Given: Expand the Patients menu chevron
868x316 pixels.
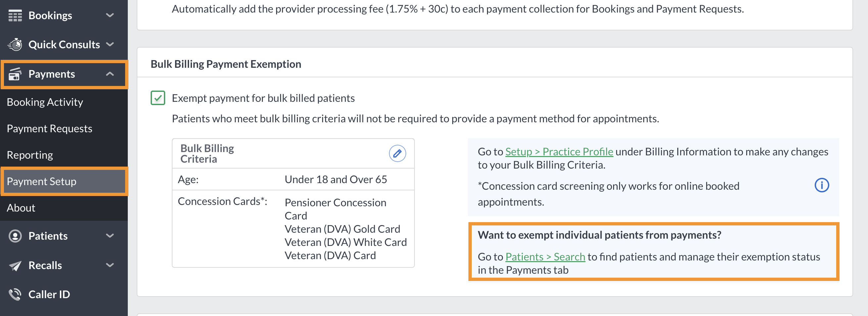Looking at the screenshot, I should (x=110, y=236).
